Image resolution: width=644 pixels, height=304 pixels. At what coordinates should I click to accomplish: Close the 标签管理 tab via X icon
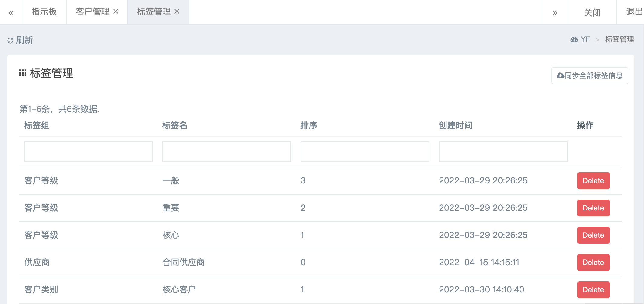click(177, 12)
